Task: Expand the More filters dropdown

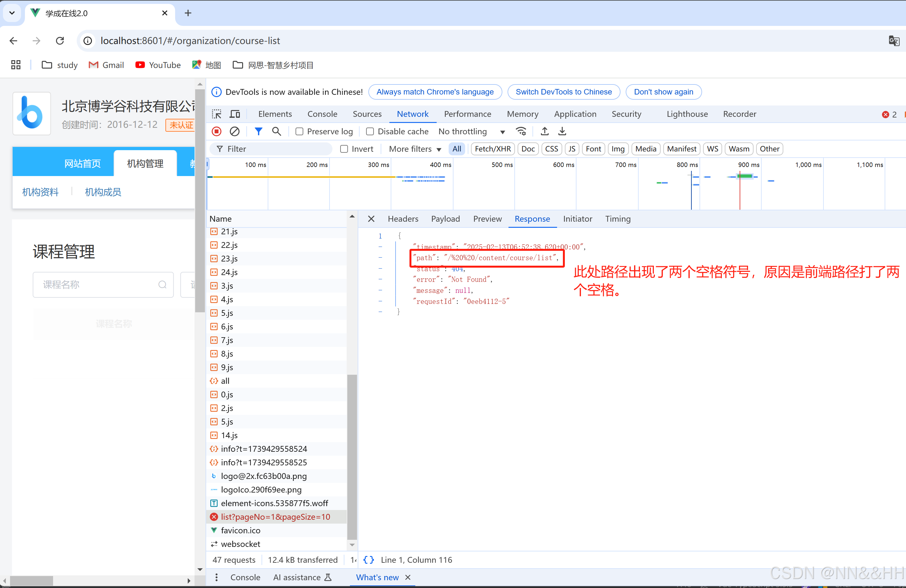Action: pyautogui.click(x=415, y=149)
